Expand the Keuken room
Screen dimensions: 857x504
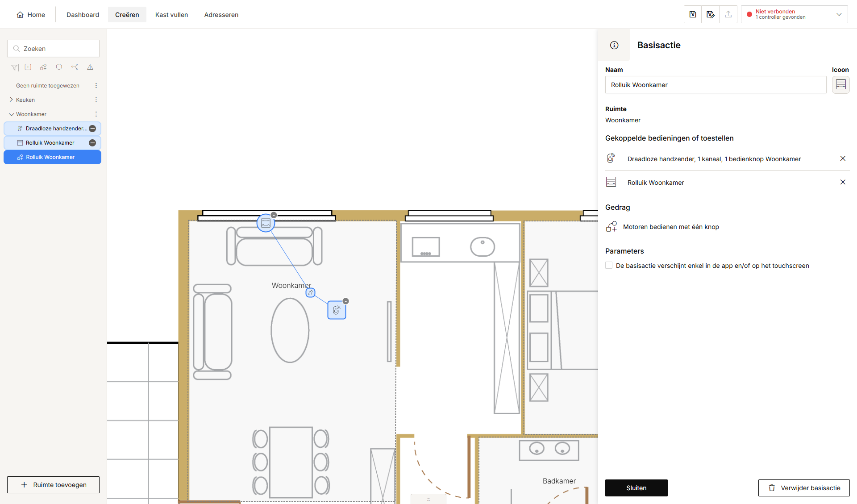click(x=11, y=100)
